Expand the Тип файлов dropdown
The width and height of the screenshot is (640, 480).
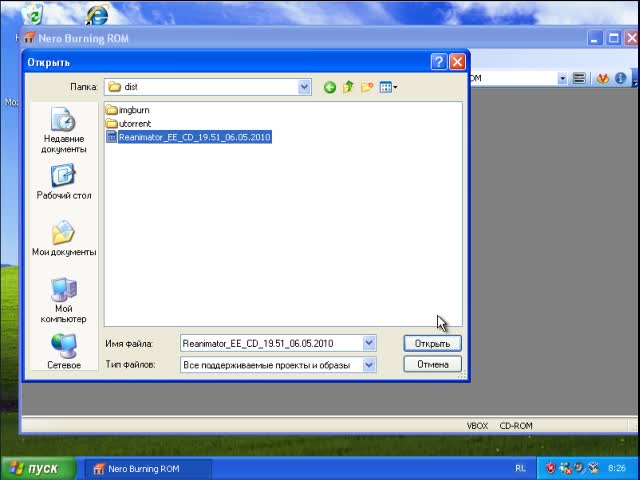[x=369, y=364]
